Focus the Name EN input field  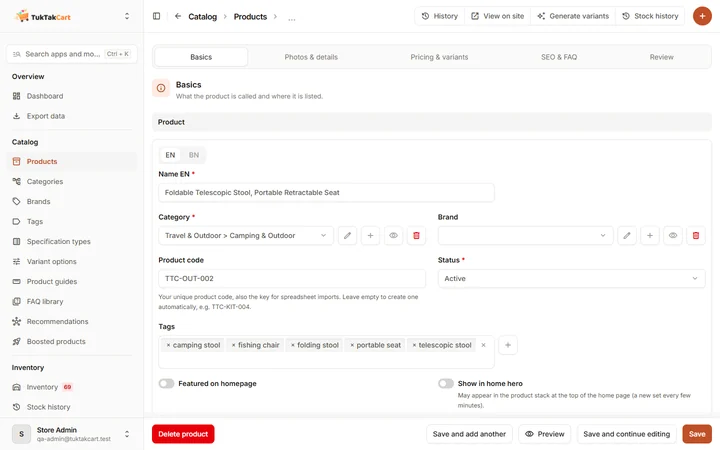point(326,193)
